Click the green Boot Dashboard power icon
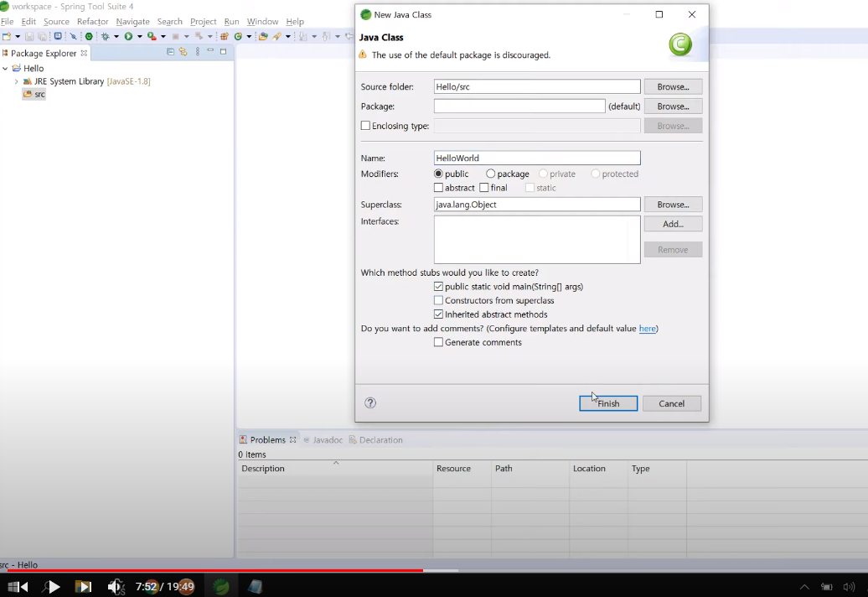The width and height of the screenshot is (868, 597). [x=89, y=37]
